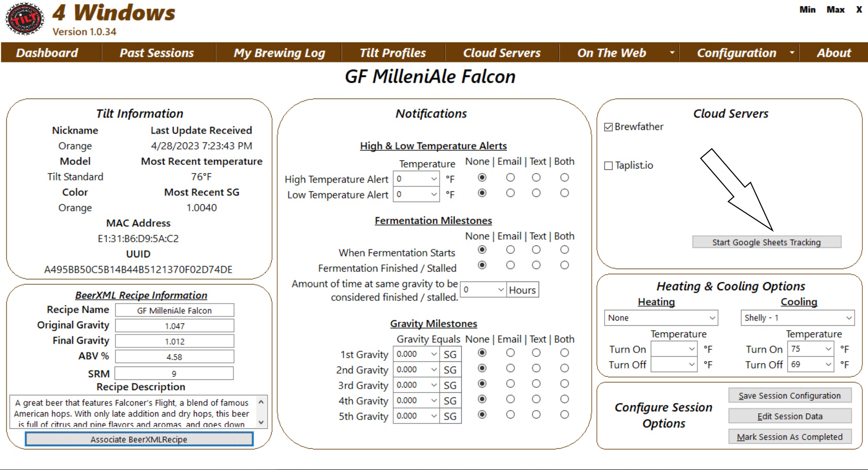The width and height of the screenshot is (868, 470).
Task: Open High Temperature Alert value dropdown
Action: pyautogui.click(x=433, y=179)
